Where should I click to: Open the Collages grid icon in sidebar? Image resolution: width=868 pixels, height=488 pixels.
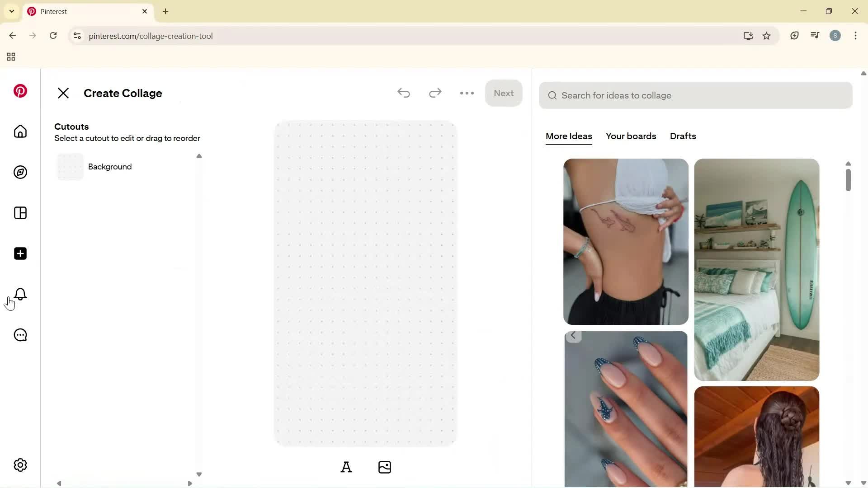point(20,213)
